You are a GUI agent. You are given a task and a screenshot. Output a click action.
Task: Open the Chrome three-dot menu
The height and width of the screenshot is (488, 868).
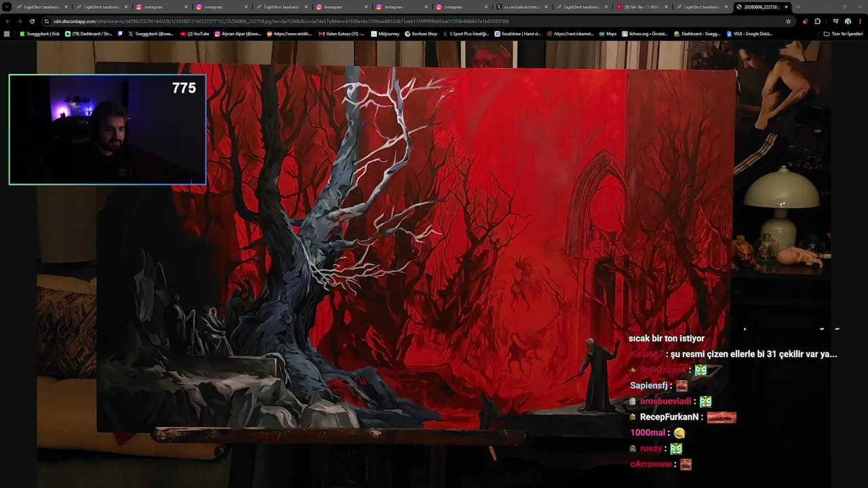click(x=860, y=21)
